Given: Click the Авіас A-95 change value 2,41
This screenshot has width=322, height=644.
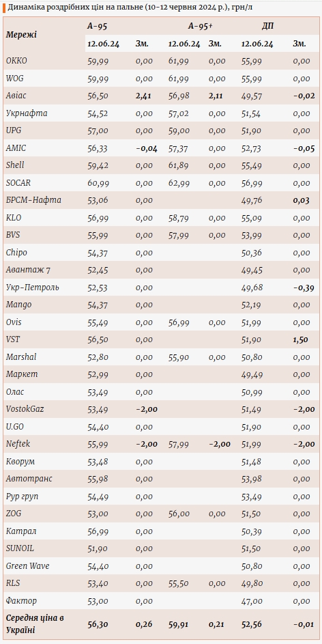Looking at the screenshot, I should (143, 96).
